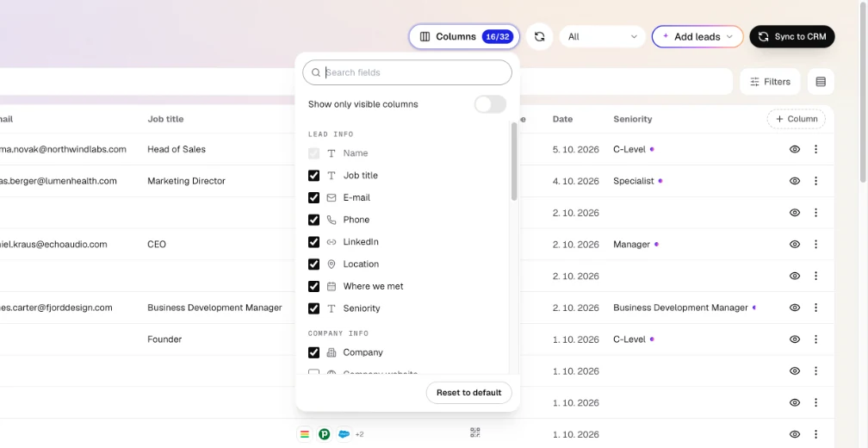The height and width of the screenshot is (448, 868).
Task: Open the three-dot menu for Founder row
Action: [x=815, y=339]
